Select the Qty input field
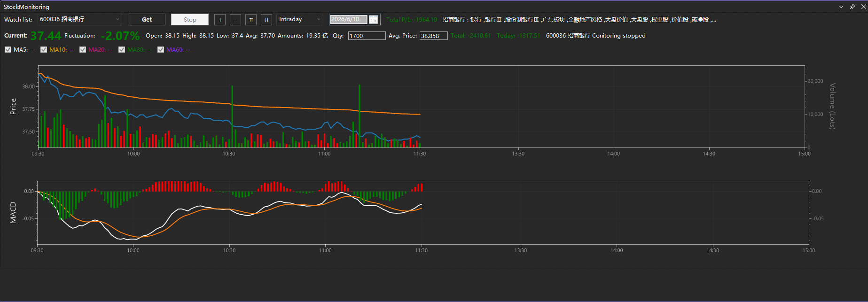Screen dimensions: 868x302 tap(367, 36)
